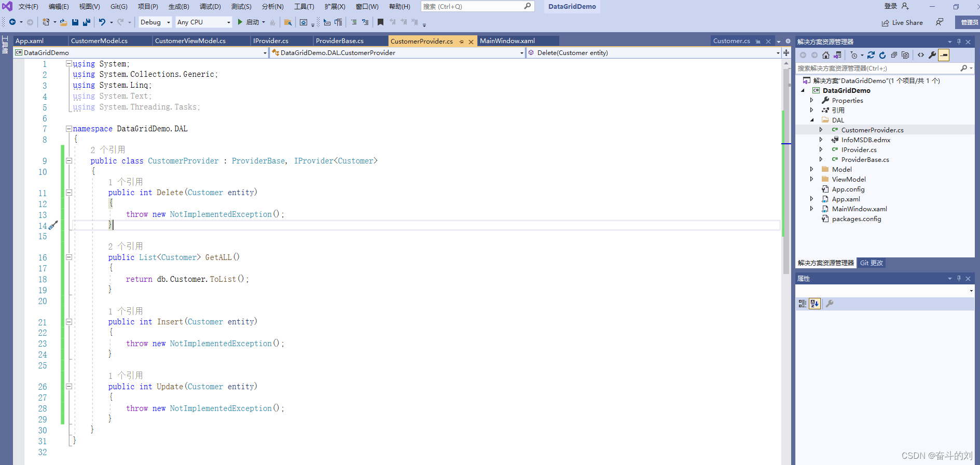This screenshot has height=465, width=980.
Task: Open the Git(G) menu
Action: [119, 6]
